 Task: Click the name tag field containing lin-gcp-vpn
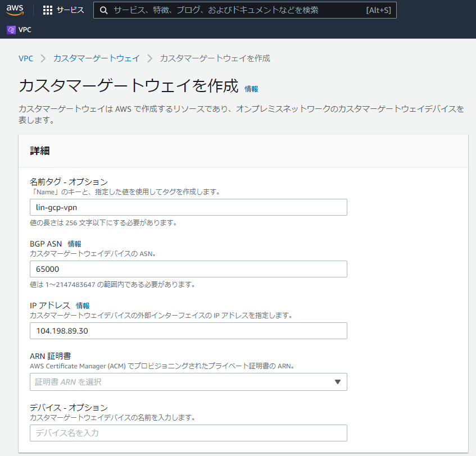[188, 207]
